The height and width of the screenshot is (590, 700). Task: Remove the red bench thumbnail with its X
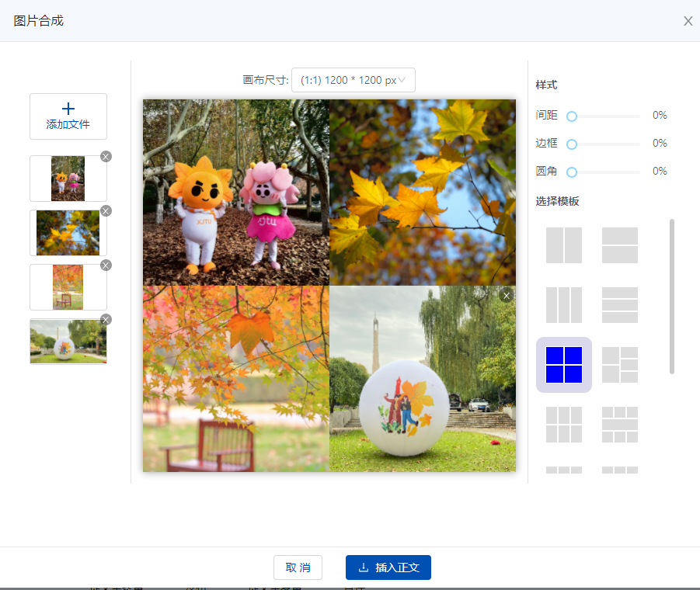(106, 265)
